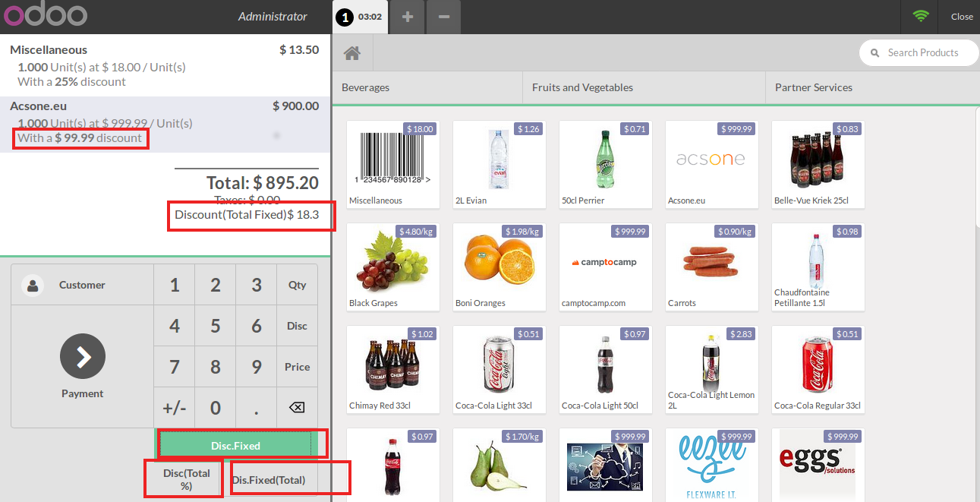Image resolution: width=980 pixels, height=502 pixels.
Task: Add Coca-Cola Regular 33cl product
Action: tap(818, 369)
